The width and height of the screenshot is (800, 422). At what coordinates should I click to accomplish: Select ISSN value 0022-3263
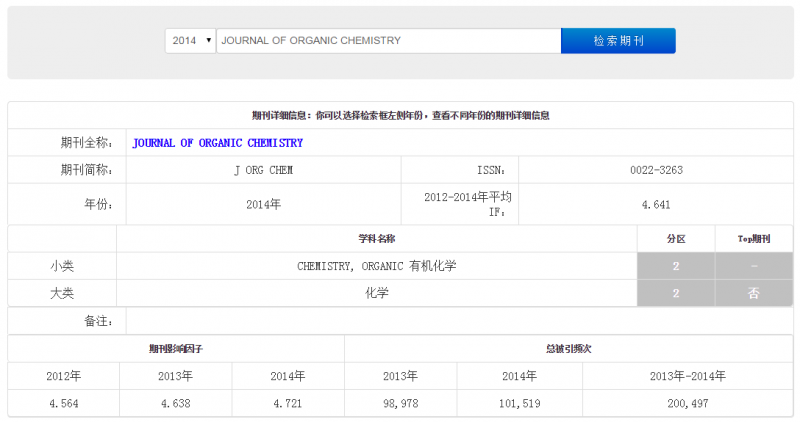pos(656,170)
